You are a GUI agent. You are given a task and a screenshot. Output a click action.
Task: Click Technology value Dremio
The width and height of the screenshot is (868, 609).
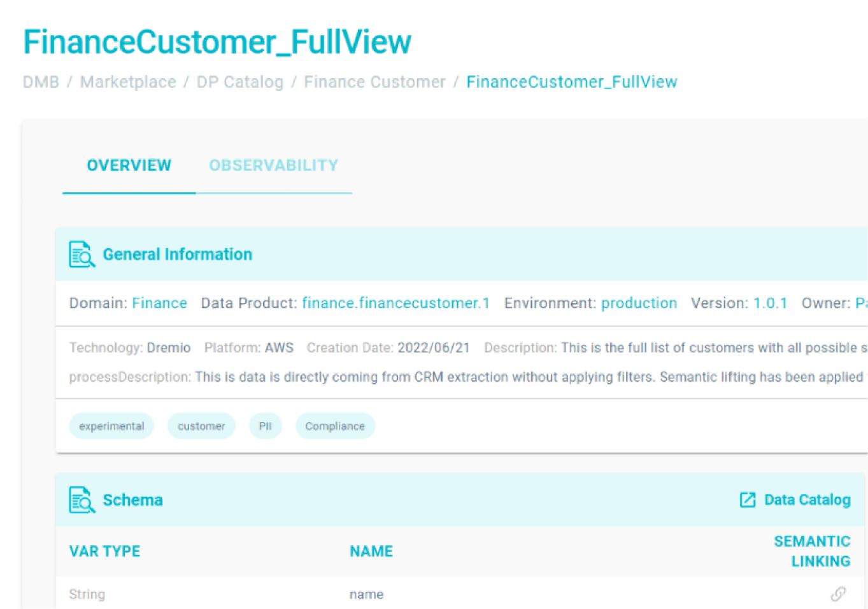tap(169, 347)
